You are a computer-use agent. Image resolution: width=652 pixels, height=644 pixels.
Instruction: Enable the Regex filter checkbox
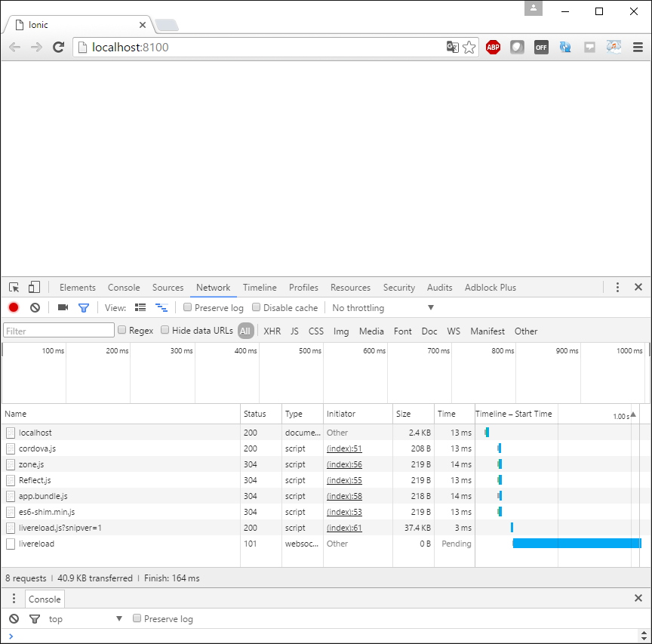(121, 330)
